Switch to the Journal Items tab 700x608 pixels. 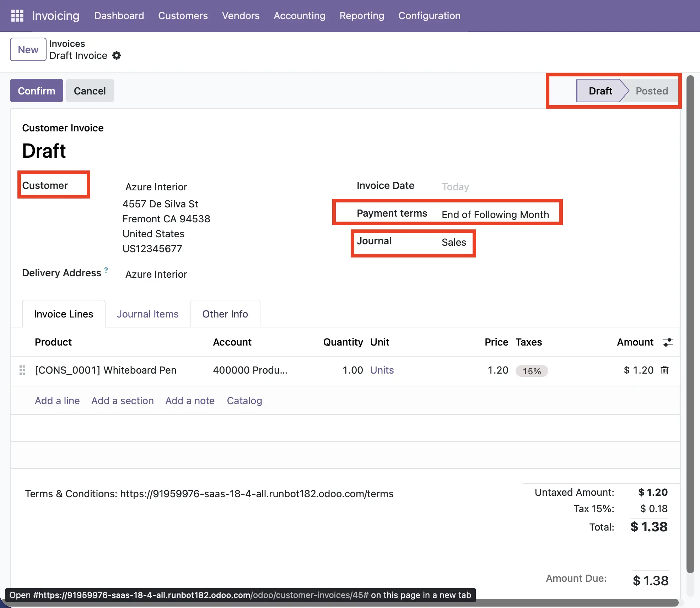point(147,314)
